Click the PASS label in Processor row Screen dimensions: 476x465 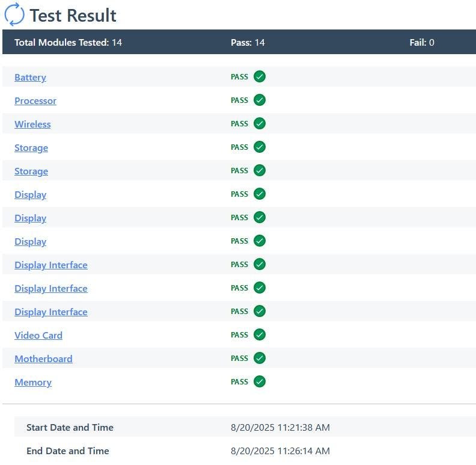(240, 100)
